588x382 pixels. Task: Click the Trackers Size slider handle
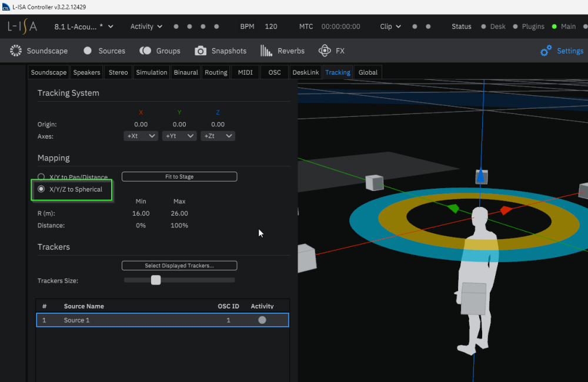click(156, 280)
